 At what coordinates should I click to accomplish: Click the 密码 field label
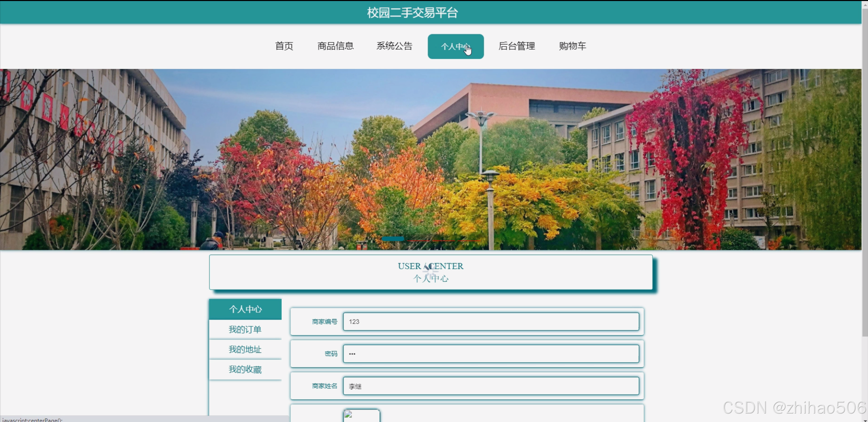click(331, 354)
